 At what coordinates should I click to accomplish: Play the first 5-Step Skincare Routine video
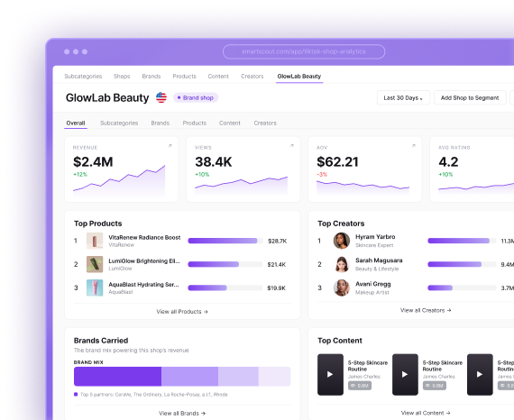pos(330,374)
